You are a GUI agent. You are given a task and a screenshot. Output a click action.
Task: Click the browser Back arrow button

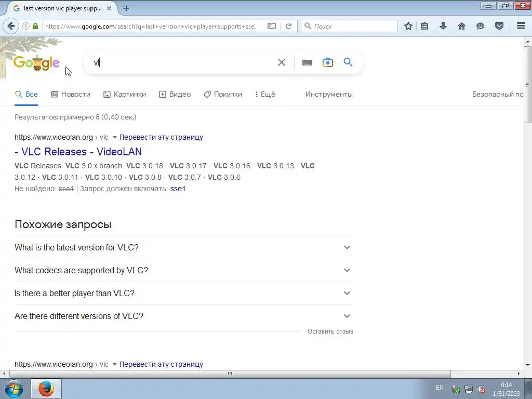(11, 26)
